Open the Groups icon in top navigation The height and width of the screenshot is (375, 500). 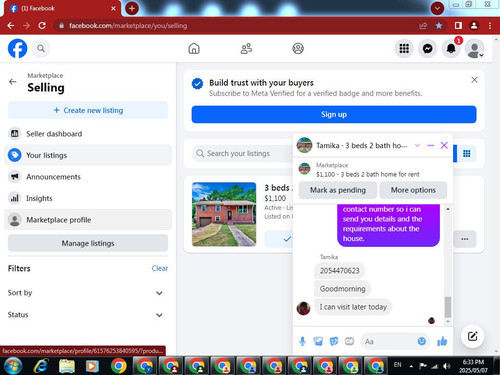[298, 49]
